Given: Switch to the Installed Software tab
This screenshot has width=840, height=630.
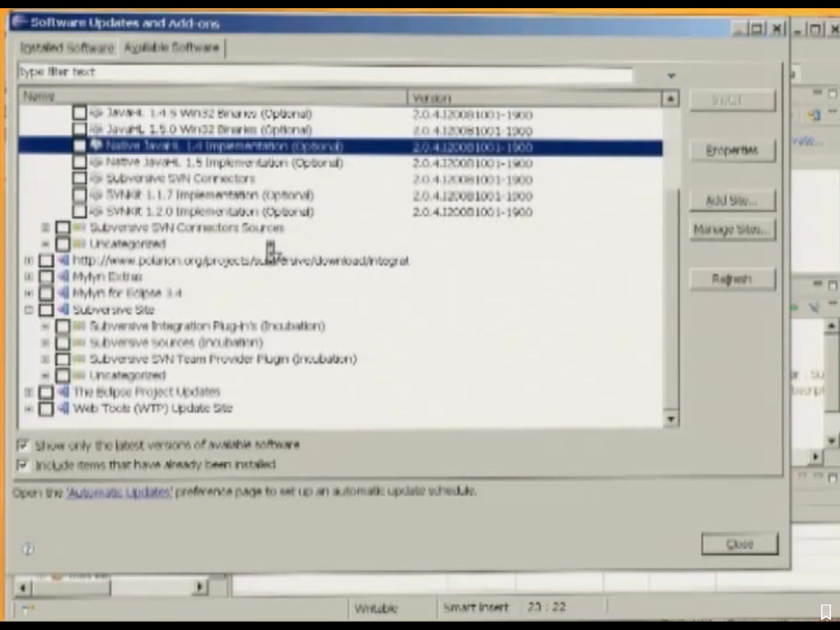Looking at the screenshot, I should [x=67, y=48].
